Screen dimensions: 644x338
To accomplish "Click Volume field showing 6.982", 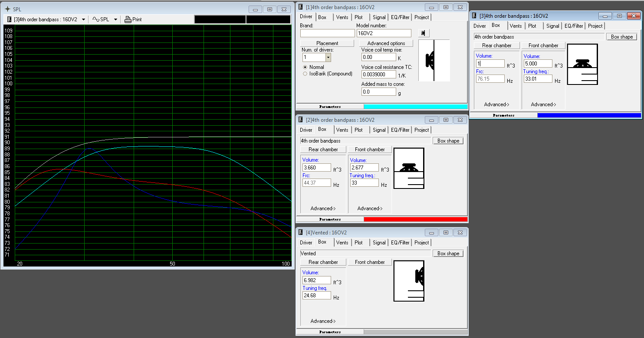I will pyautogui.click(x=316, y=280).
